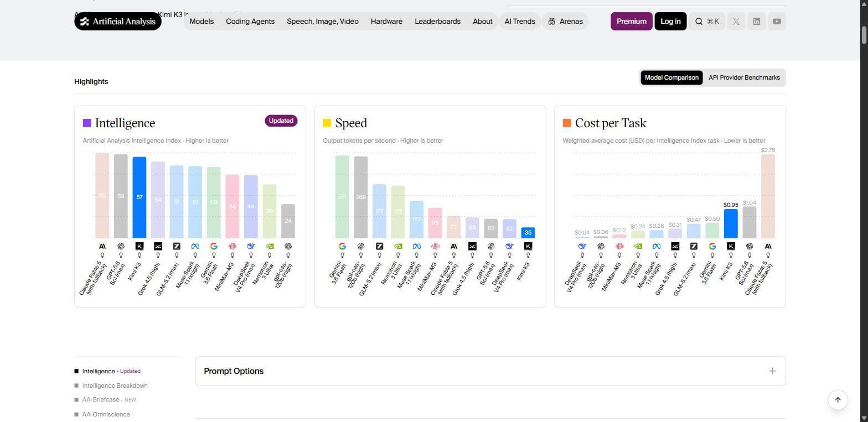Click the search magnifier icon
Viewport: 868px width, 422px height.
(x=699, y=22)
